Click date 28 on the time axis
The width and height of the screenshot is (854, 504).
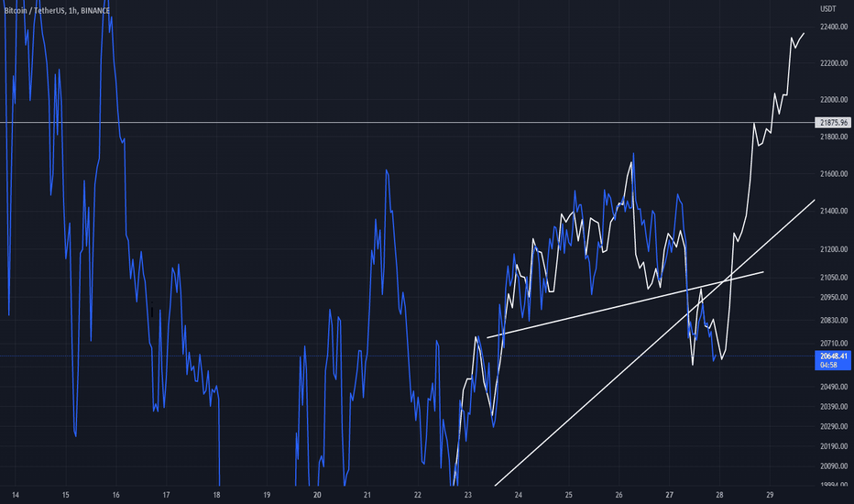(719, 495)
